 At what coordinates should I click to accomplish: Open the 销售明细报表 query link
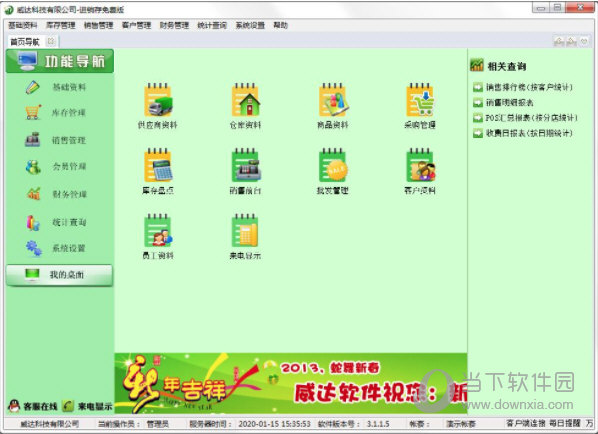(x=510, y=103)
